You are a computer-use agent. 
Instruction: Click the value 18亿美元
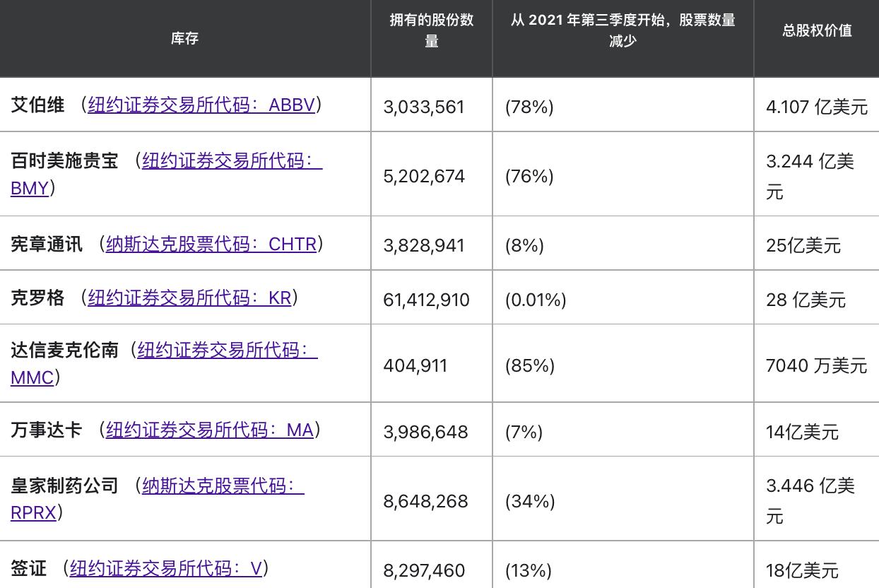click(803, 570)
